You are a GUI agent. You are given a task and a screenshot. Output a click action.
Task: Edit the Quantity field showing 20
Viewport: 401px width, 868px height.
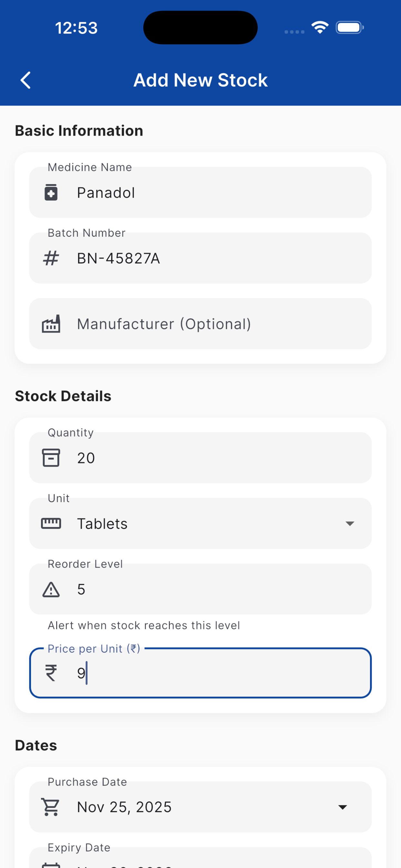216,458
